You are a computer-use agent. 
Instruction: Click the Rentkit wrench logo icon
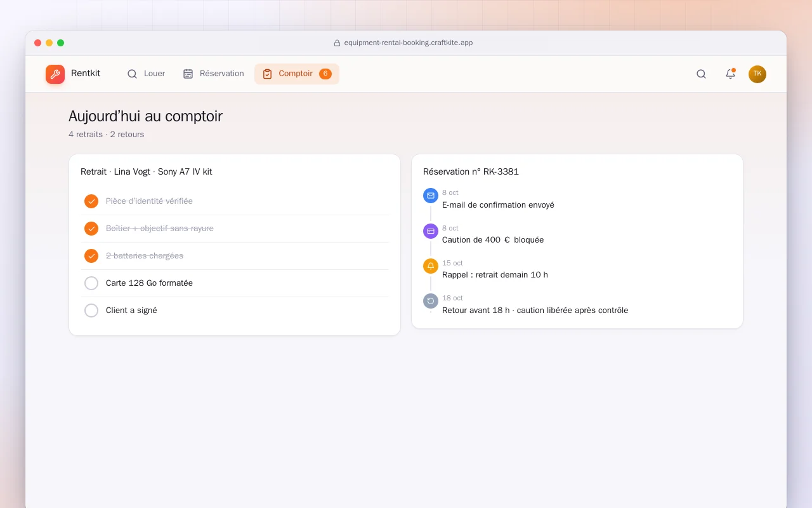point(55,74)
